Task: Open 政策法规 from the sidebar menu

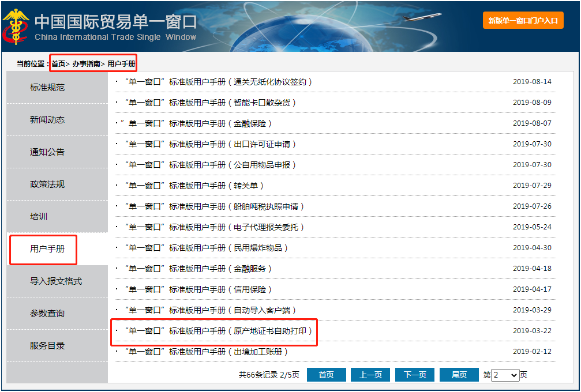Action: pos(47,184)
